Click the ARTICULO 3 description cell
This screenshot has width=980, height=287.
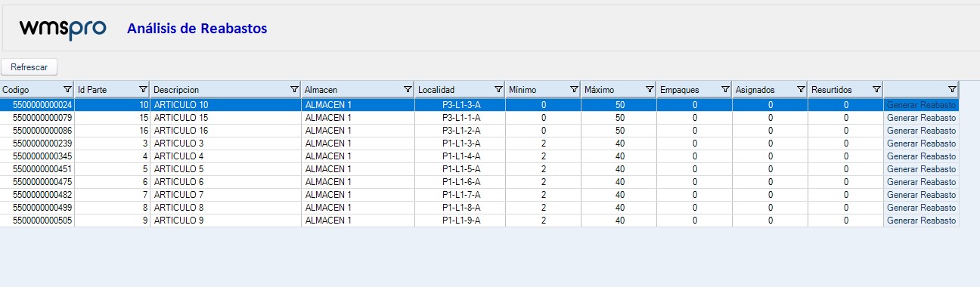(x=225, y=143)
